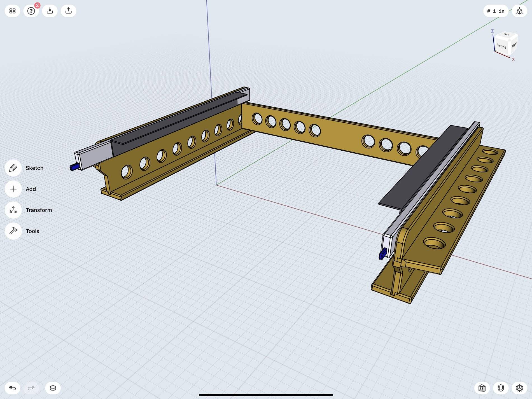Open the Transform tool icon
This screenshot has width=532, height=399.
[x=13, y=210]
